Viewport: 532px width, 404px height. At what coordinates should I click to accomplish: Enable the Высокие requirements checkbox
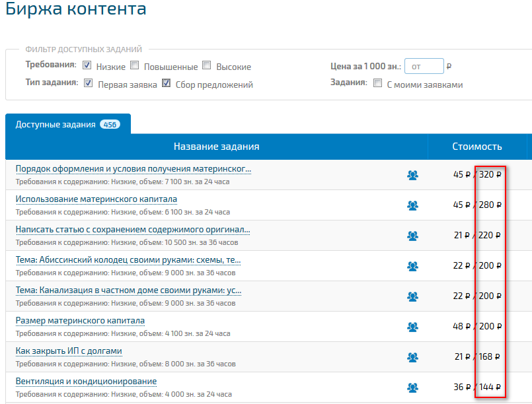click(207, 65)
